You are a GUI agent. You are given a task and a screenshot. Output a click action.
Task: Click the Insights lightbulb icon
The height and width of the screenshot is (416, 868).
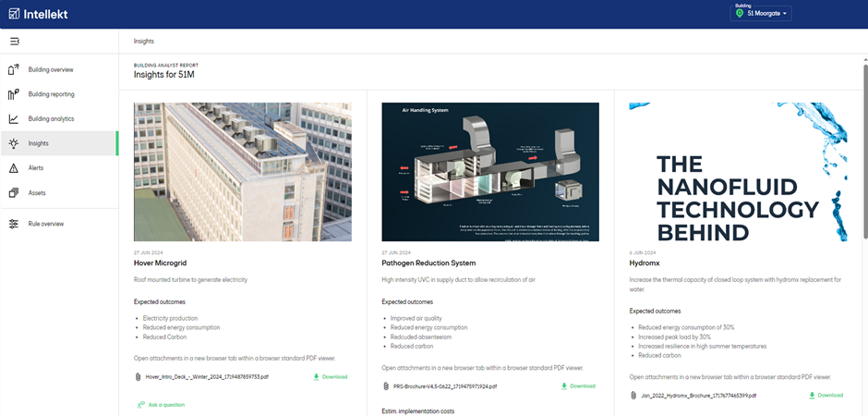tap(14, 143)
